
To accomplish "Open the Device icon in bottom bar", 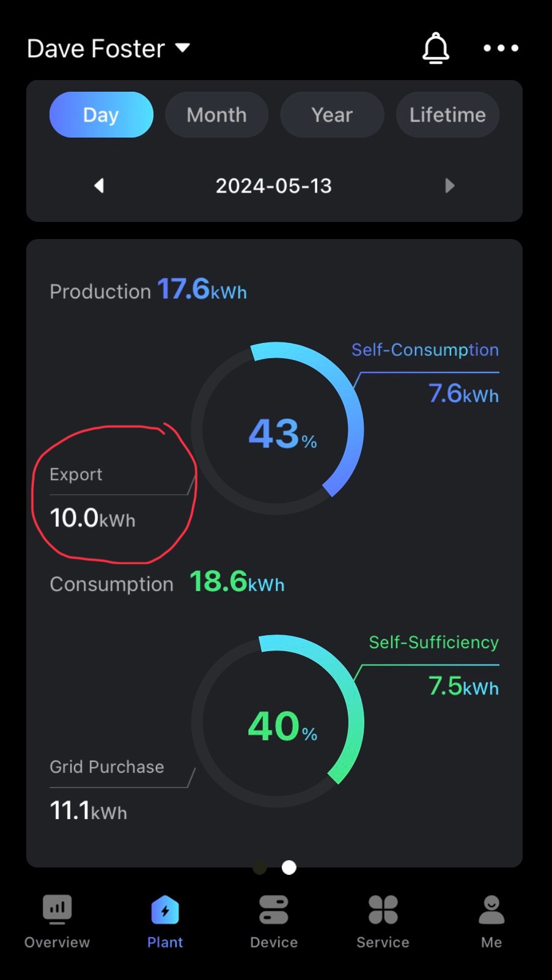I will click(x=273, y=910).
